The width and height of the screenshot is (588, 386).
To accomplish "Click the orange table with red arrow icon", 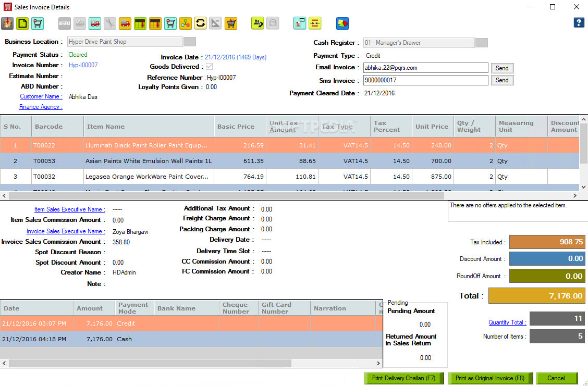I will [155, 23].
